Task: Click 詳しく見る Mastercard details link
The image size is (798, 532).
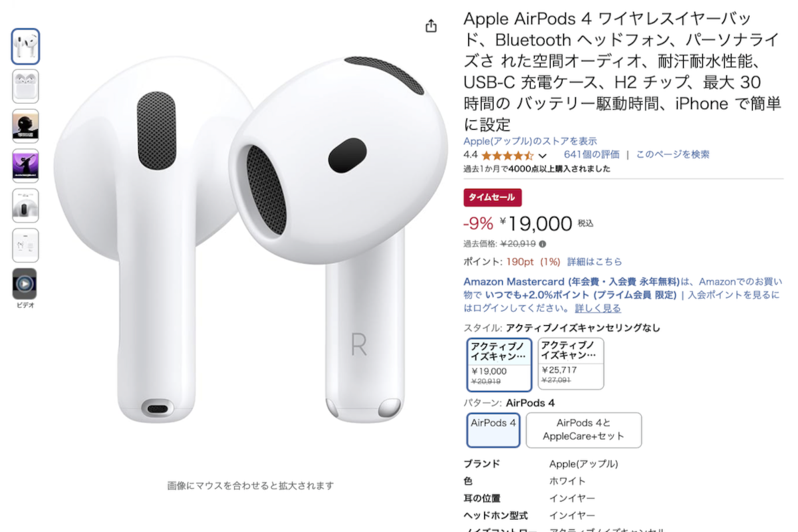Action: [598, 309]
